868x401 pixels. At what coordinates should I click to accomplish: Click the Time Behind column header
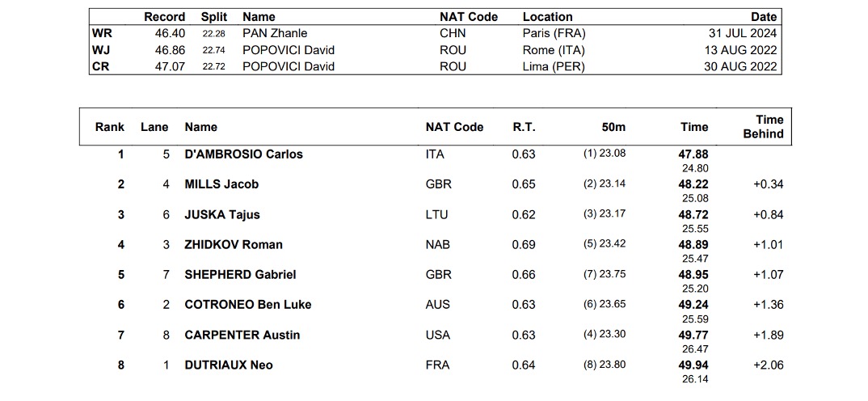[764, 127]
